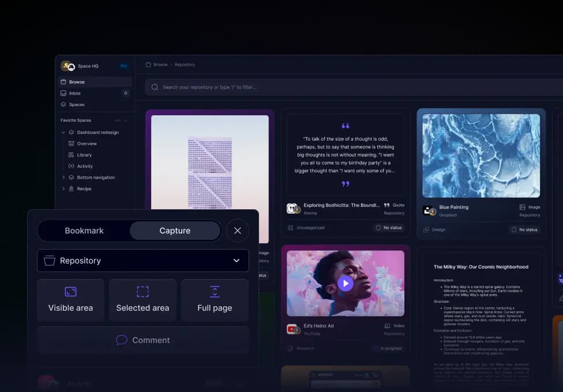Set No status on Bodhicitta quote card
This screenshot has width=563, height=392.
389,228
